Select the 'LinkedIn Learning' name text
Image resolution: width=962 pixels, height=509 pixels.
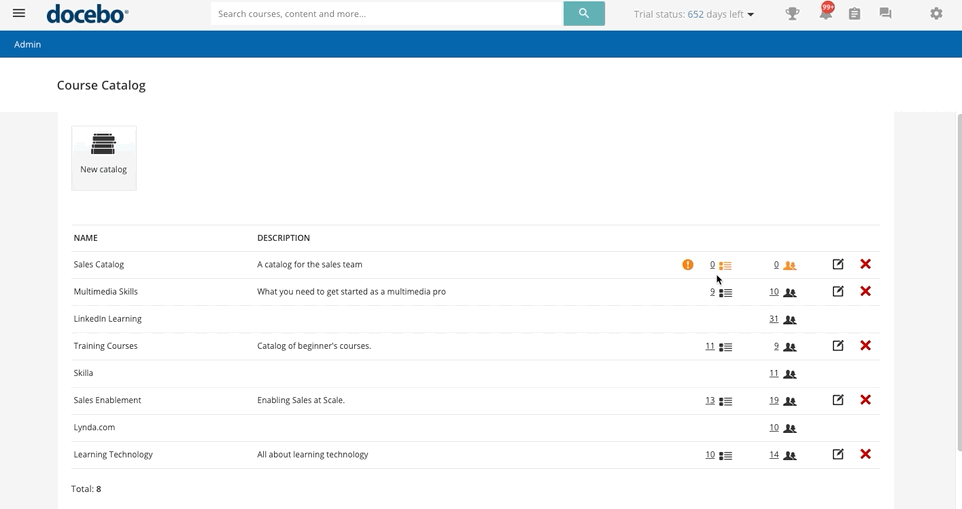[107, 319]
